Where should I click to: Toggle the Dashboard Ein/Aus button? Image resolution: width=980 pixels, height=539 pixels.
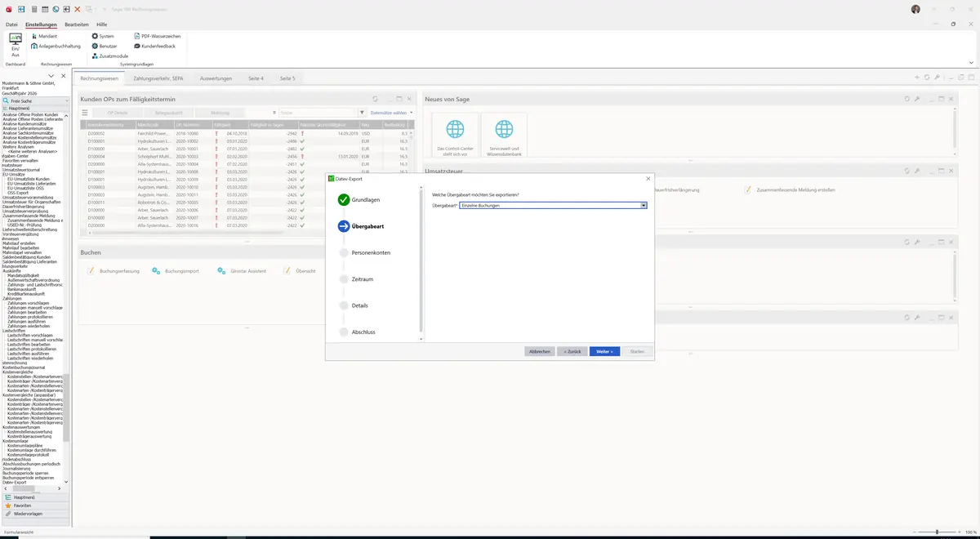click(x=15, y=44)
